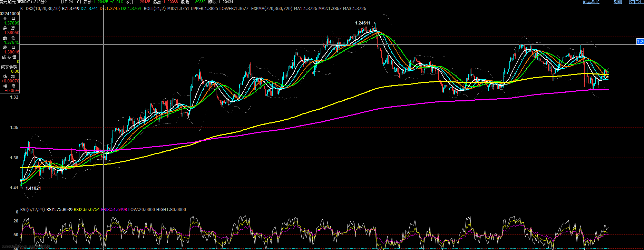The width and height of the screenshot is (644, 250).
Task: Click the forward arrow icon at top right
Action: click(x=638, y=2)
